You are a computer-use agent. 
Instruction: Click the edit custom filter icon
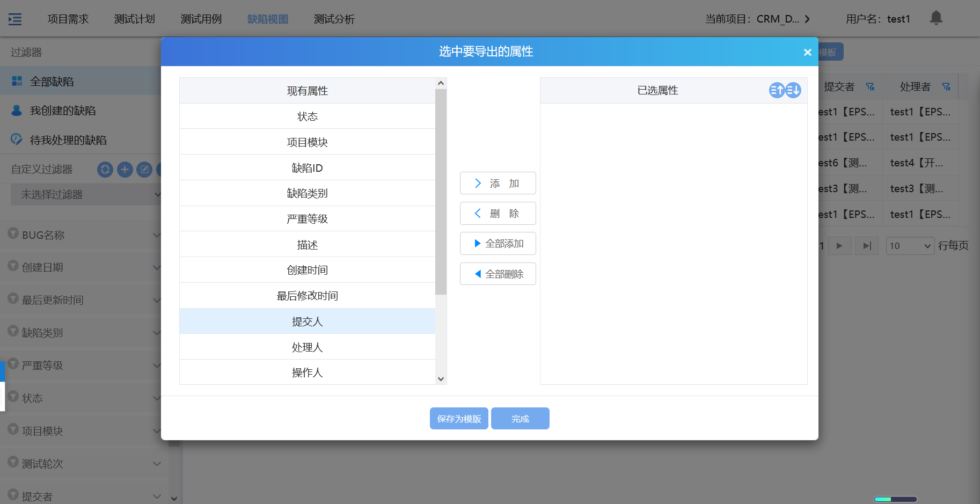(x=144, y=170)
